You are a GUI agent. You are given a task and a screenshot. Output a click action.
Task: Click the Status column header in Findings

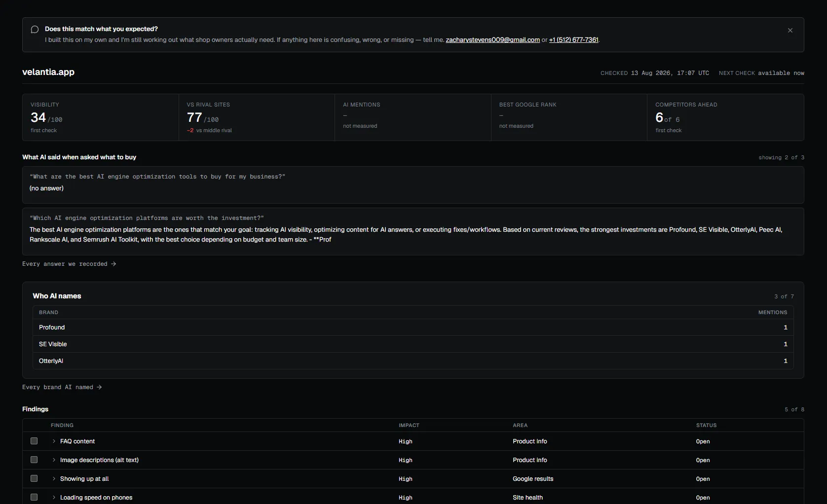coord(706,426)
